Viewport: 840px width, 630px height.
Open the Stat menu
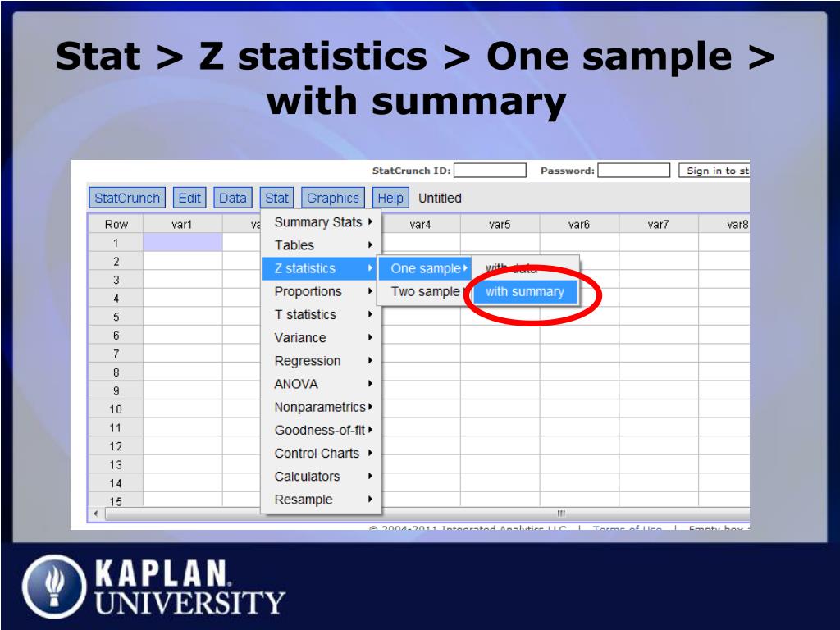(276, 198)
